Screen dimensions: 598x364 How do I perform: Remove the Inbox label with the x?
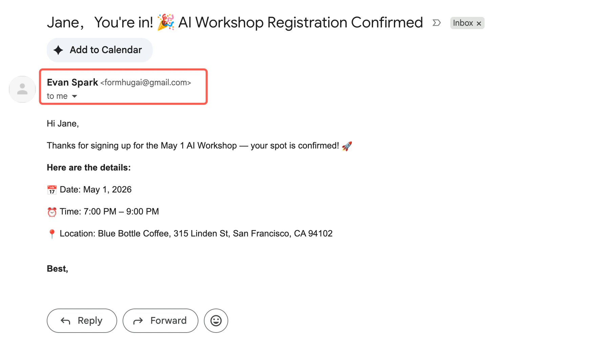[479, 23]
